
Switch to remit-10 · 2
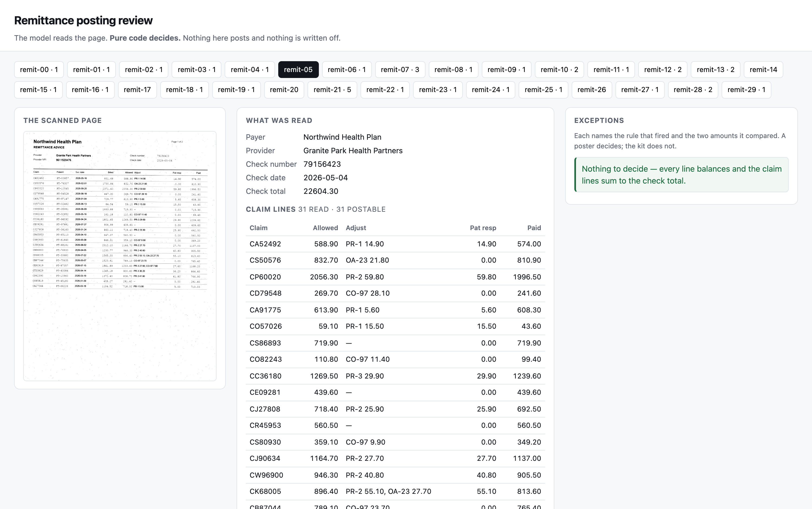(559, 70)
